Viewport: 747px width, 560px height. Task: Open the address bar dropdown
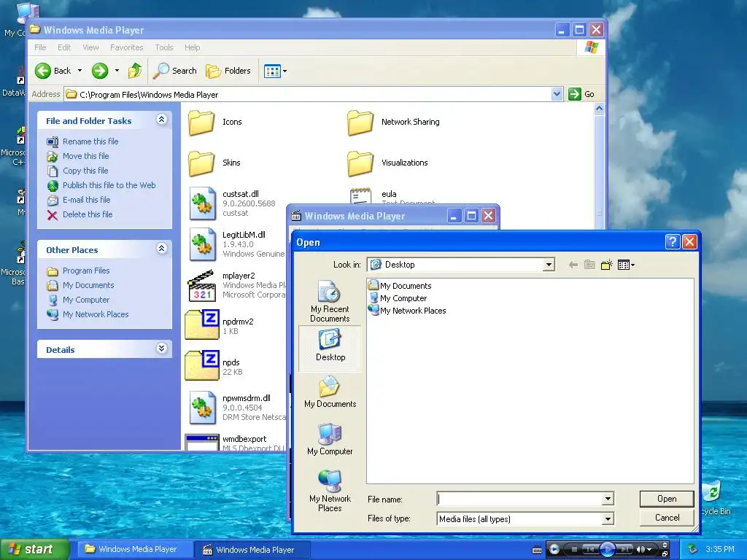557,94
